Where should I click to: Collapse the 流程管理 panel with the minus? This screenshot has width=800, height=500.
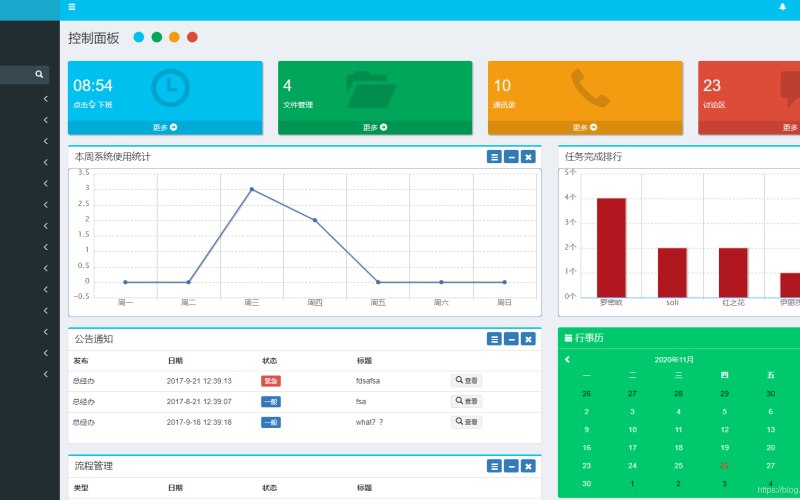[511, 466]
